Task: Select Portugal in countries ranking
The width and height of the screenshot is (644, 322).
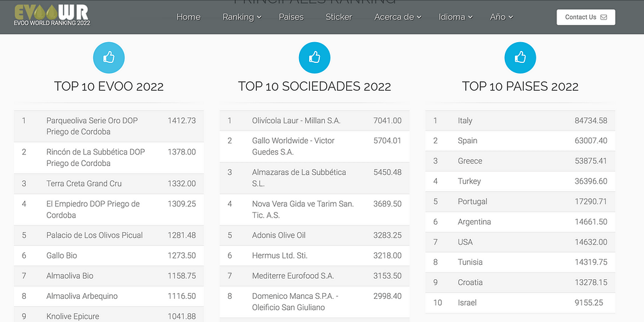Action: point(472,201)
